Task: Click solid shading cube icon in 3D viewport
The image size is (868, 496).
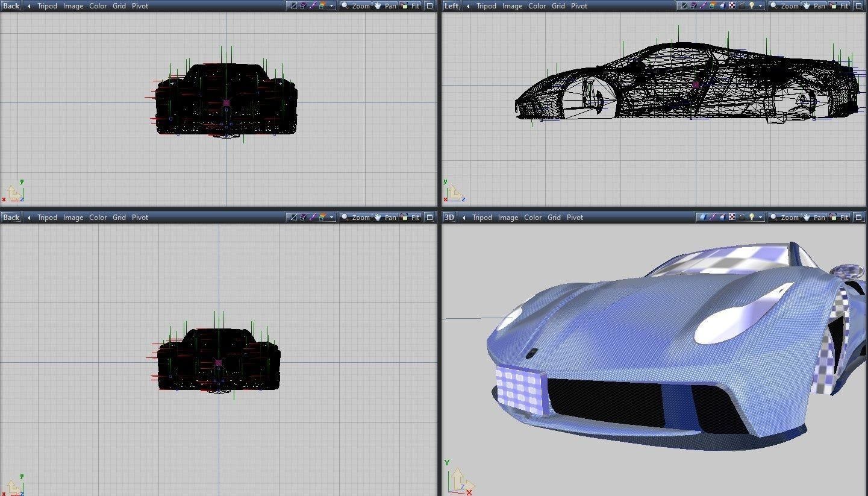Action: tap(702, 218)
